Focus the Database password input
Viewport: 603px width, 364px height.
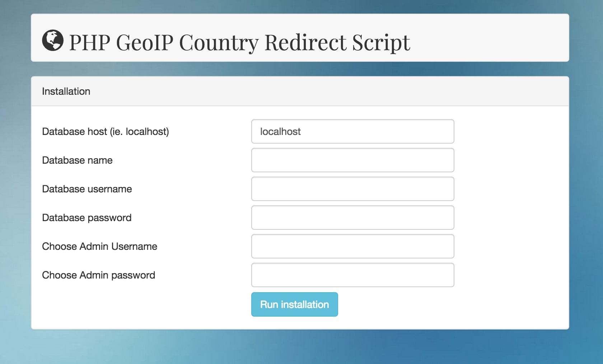coord(352,218)
